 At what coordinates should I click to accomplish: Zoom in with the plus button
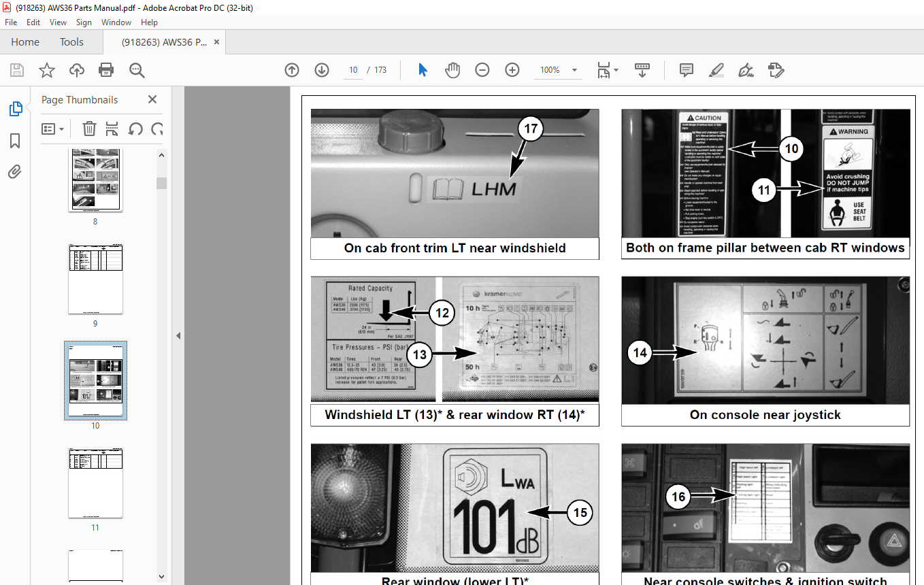tap(512, 70)
